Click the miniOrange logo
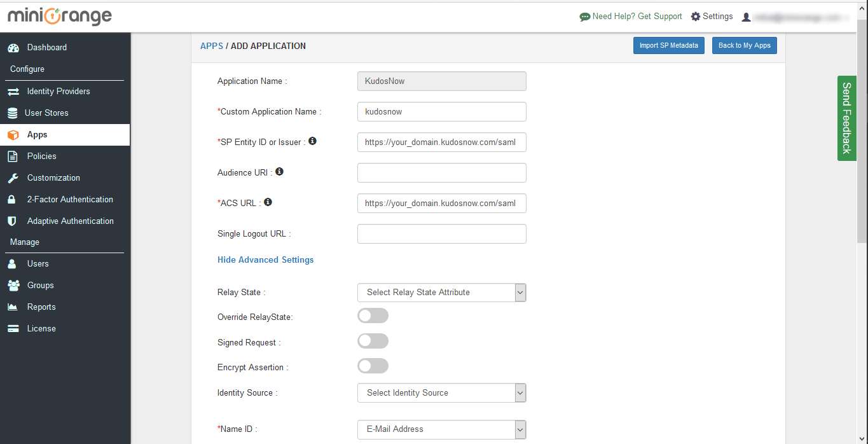 click(x=59, y=17)
